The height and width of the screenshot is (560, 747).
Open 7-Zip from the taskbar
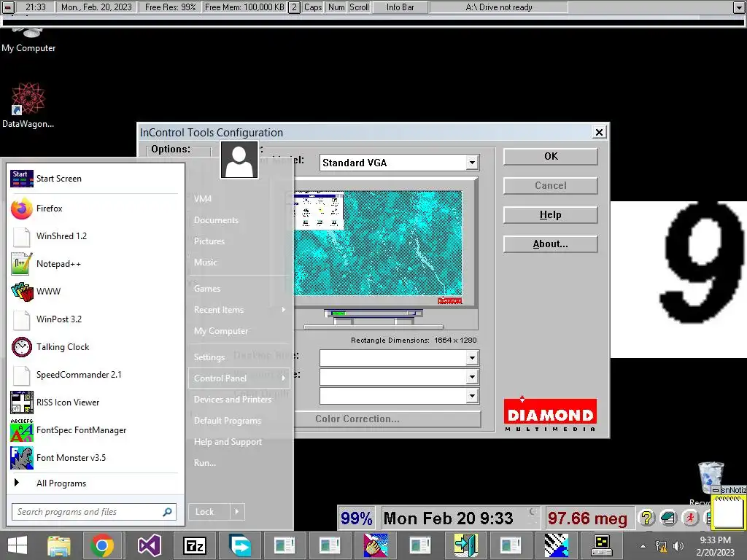click(x=195, y=545)
